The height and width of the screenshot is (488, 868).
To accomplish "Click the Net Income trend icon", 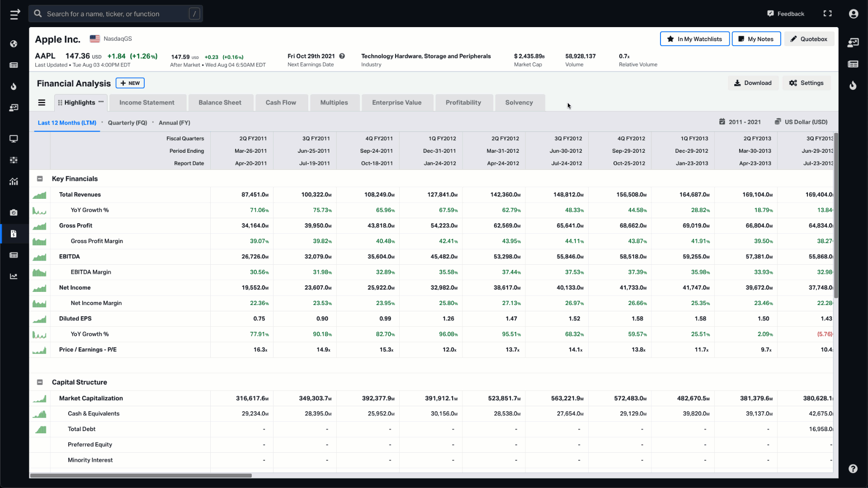I will click(40, 287).
